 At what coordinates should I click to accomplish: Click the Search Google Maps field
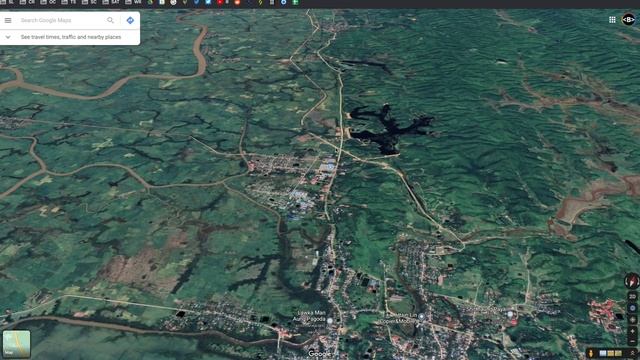point(61,20)
